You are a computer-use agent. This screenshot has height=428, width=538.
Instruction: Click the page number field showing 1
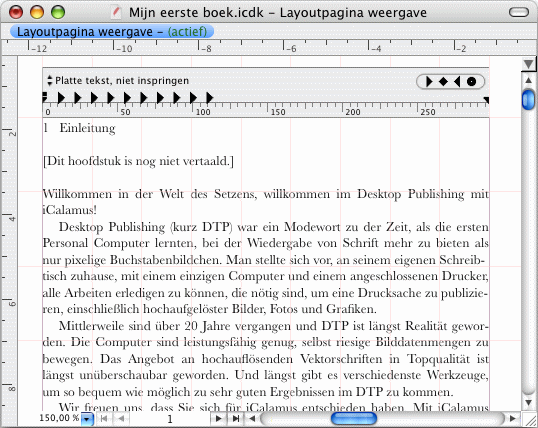point(169,419)
